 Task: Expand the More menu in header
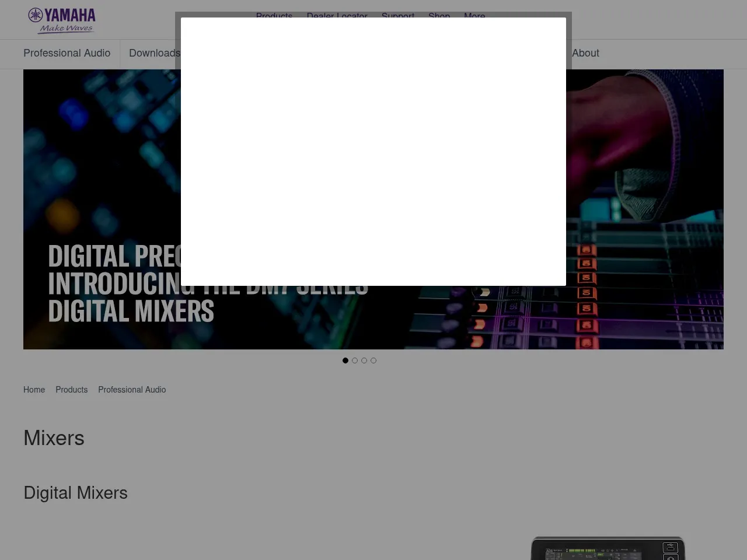click(474, 15)
